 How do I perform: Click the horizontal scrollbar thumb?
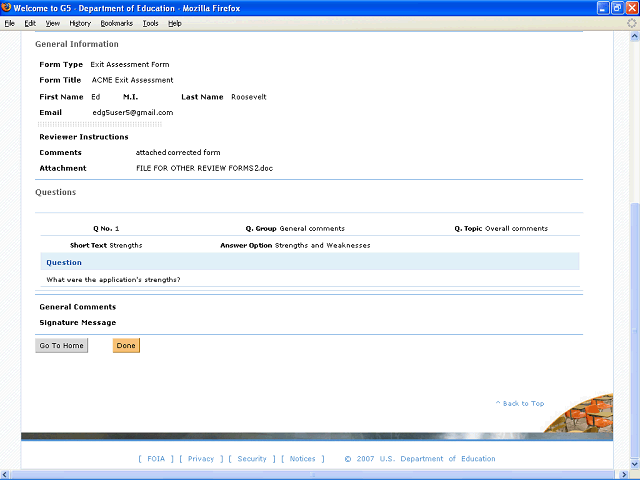point(313,475)
